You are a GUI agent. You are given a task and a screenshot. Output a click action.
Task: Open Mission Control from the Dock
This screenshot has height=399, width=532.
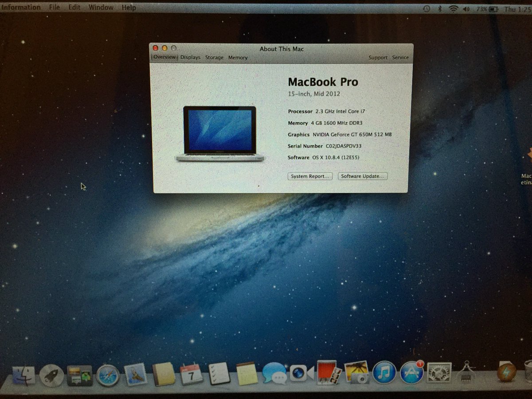tap(79, 376)
